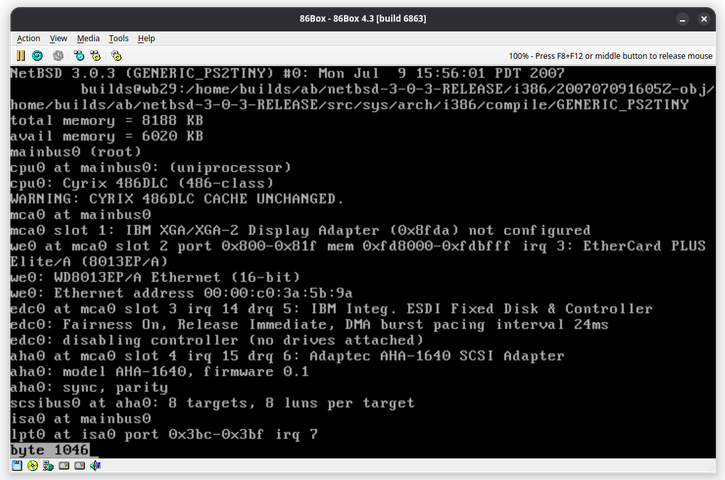Click the network status bar icon
Viewport: 725px width, 480px height.
point(48,466)
